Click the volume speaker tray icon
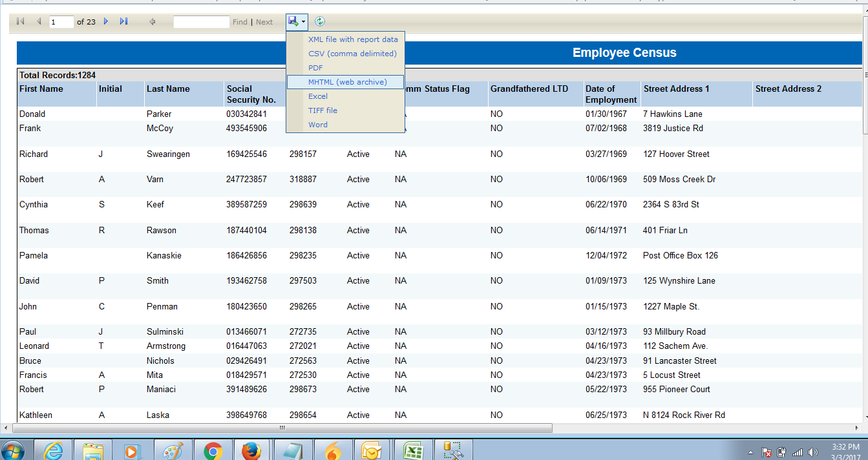 click(x=812, y=452)
